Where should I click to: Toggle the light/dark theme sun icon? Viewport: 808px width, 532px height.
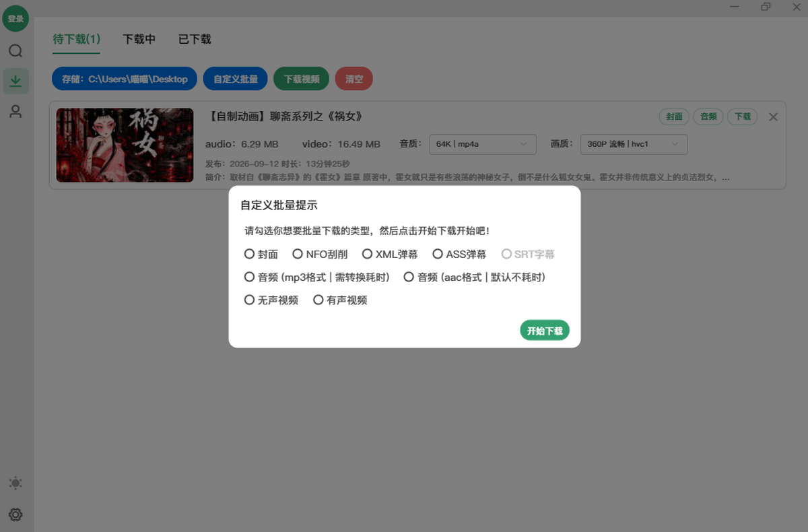tap(15, 483)
